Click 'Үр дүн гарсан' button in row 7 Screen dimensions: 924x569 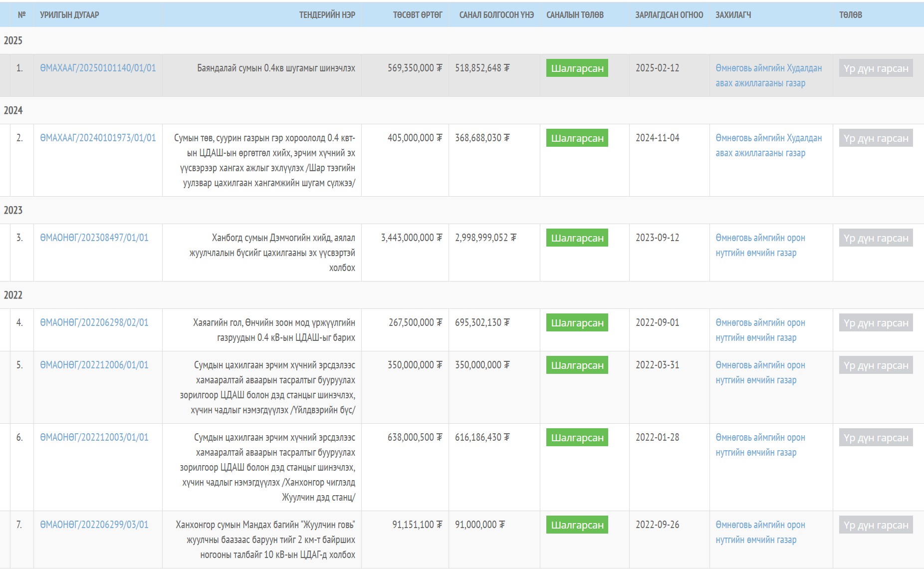tap(876, 525)
